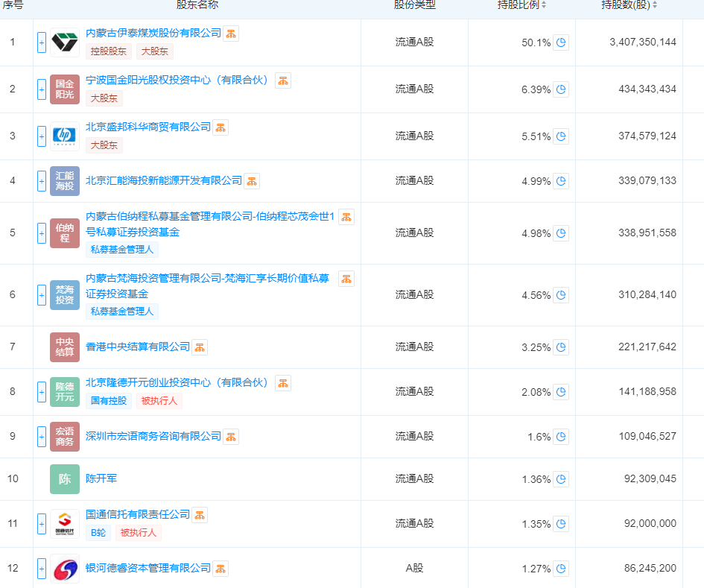Click the 中央结算 avatar in row 7
704x588 pixels.
click(65, 347)
